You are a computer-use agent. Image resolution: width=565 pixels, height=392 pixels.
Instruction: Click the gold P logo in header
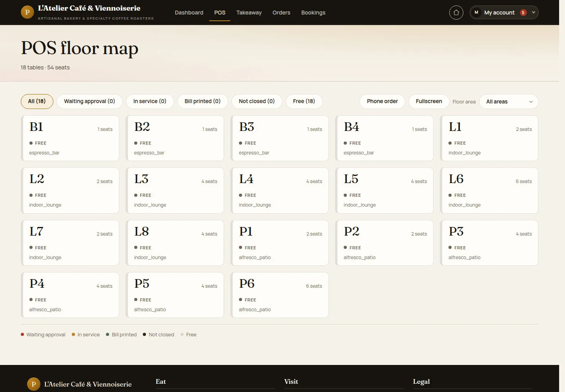pos(27,12)
